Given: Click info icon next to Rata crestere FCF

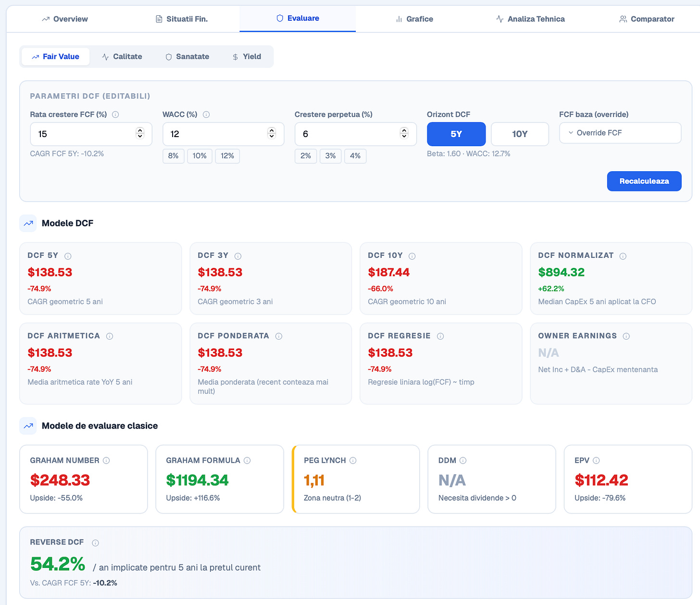Looking at the screenshot, I should coord(115,114).
